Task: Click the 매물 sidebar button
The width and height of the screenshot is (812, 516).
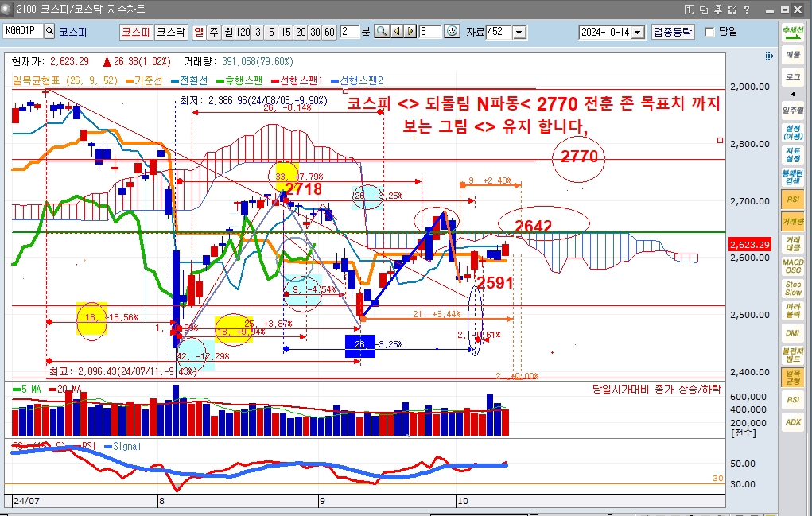Action: tap(793, 54)
